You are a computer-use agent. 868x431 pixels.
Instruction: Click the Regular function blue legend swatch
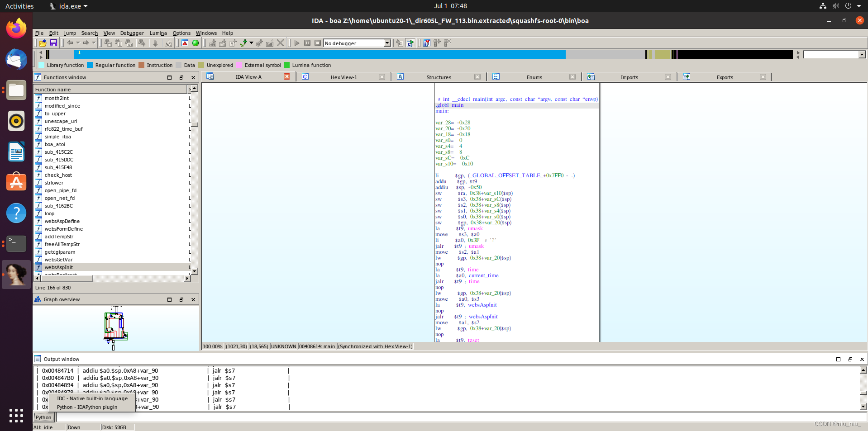(90, 65)
